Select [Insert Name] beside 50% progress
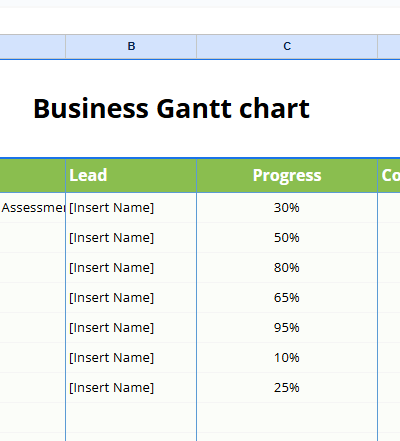The image size is (400, 441). point(131,238)
